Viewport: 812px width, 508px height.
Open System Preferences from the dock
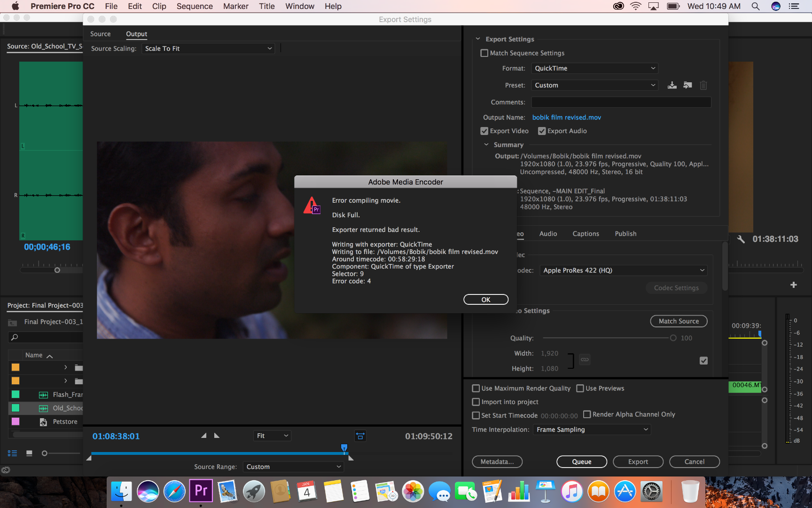[x=652, y=491]
